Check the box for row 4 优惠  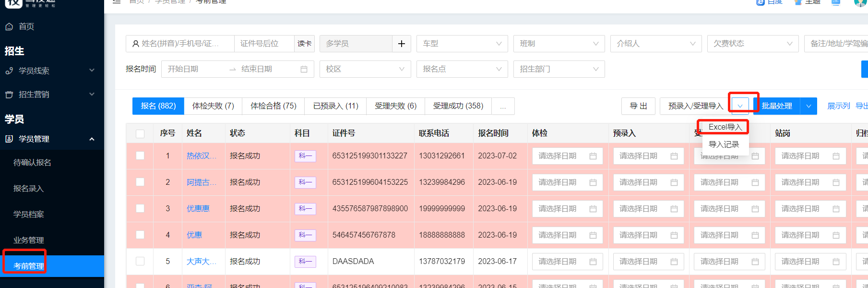[140, 235]
